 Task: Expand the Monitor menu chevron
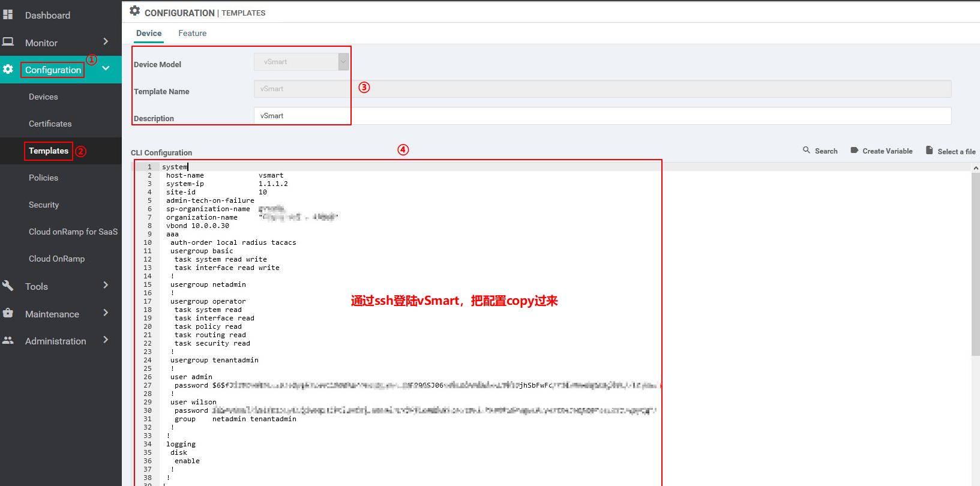point(106,41)
